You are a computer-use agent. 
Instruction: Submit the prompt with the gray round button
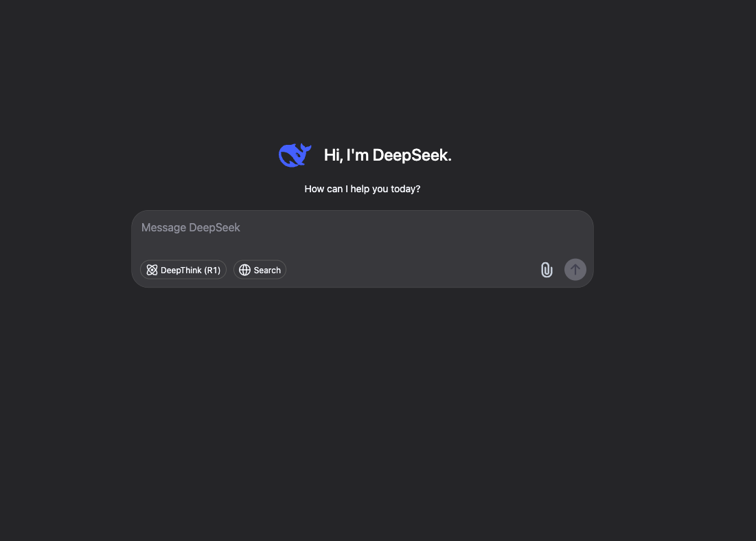(x=575, y=270)
